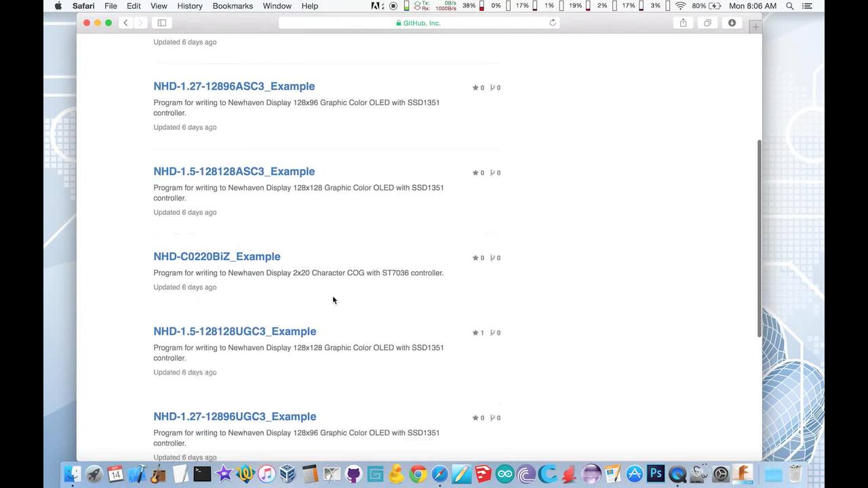Open Spotlight search in menu bar
This screenshot has height=488, width=868.
click(790, 6)
